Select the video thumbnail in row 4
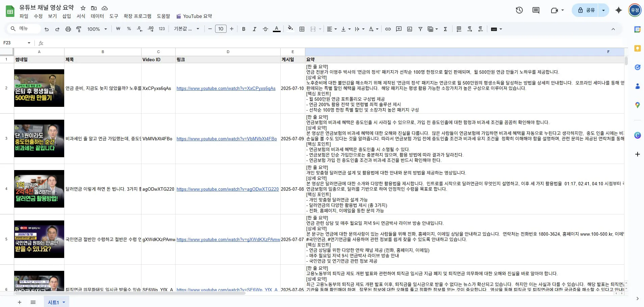This screenshot has height=307, width=644. 39,189
